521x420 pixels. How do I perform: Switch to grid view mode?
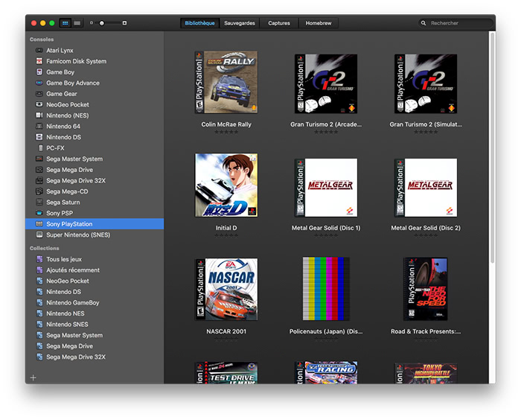(65, 23)
